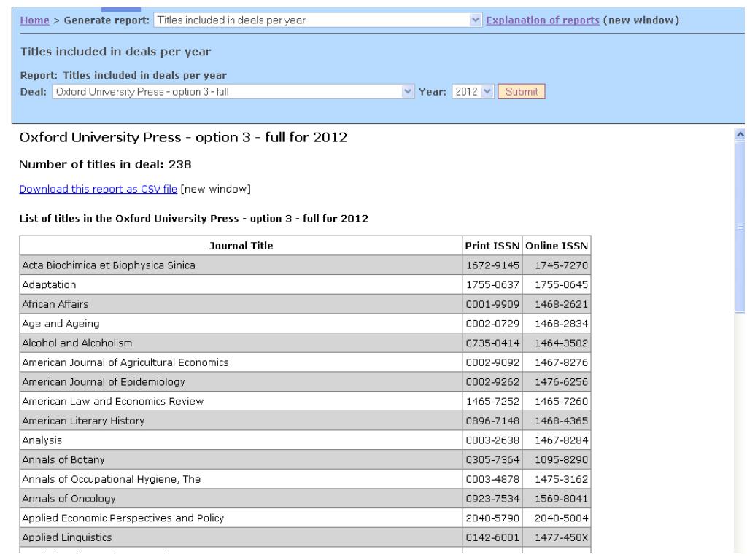Click Online ISSN 1467-8284
Image resolution: width=747 pixels, height=560 pixels.
[561, 440]
